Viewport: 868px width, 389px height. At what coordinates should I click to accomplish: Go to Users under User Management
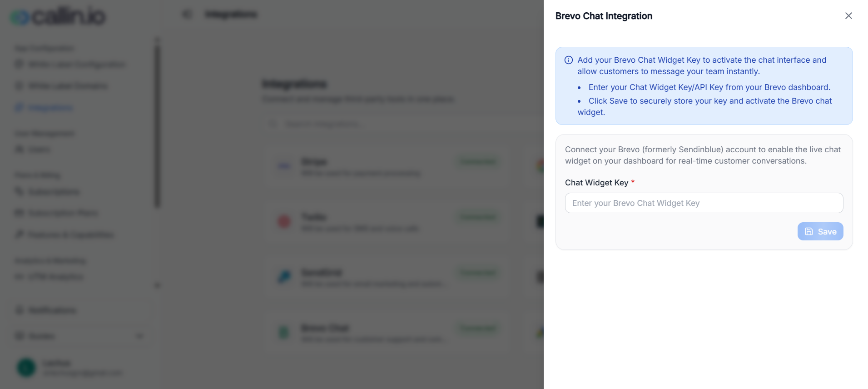[38, 149]
